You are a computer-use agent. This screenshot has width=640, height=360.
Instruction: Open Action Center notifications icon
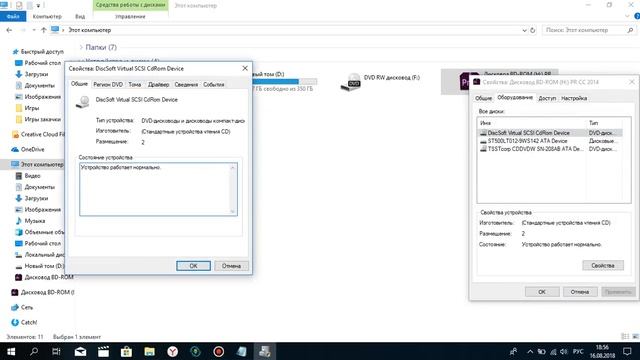pyautogui.click(x=627, y=351)
